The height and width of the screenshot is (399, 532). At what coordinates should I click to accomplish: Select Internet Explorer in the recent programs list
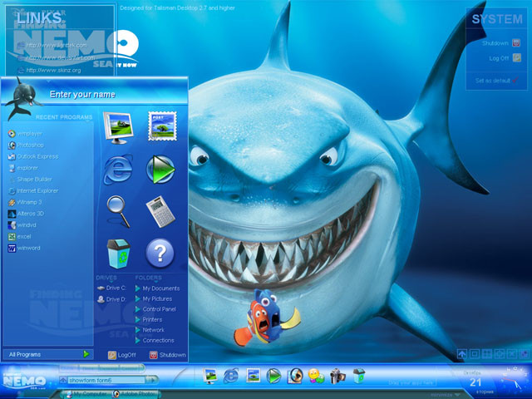pyautogui.click(x=33, y=190)
